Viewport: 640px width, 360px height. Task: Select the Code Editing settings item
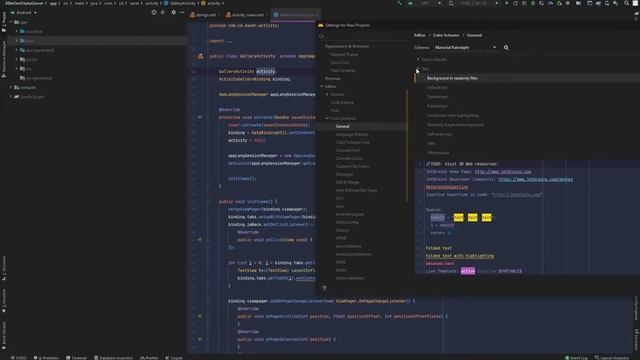tap(342, 102)
